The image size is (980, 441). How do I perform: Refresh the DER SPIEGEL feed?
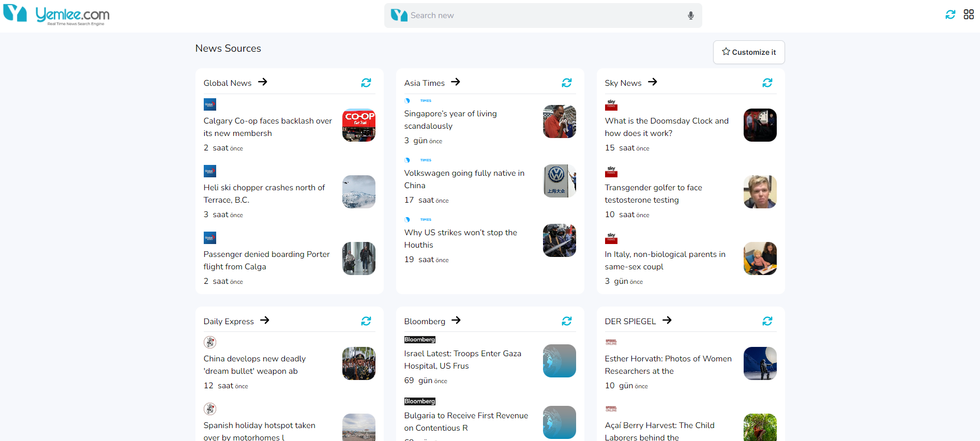[767, 321]
